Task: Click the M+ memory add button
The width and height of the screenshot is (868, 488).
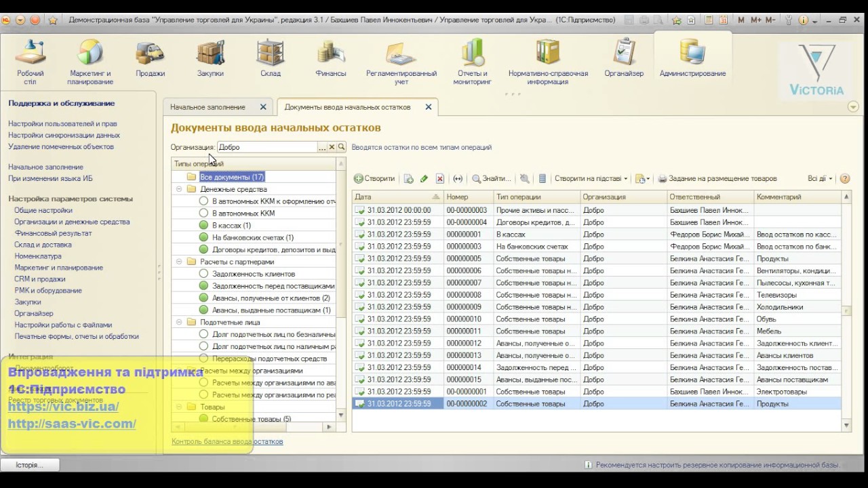Action: click(755, 20)
